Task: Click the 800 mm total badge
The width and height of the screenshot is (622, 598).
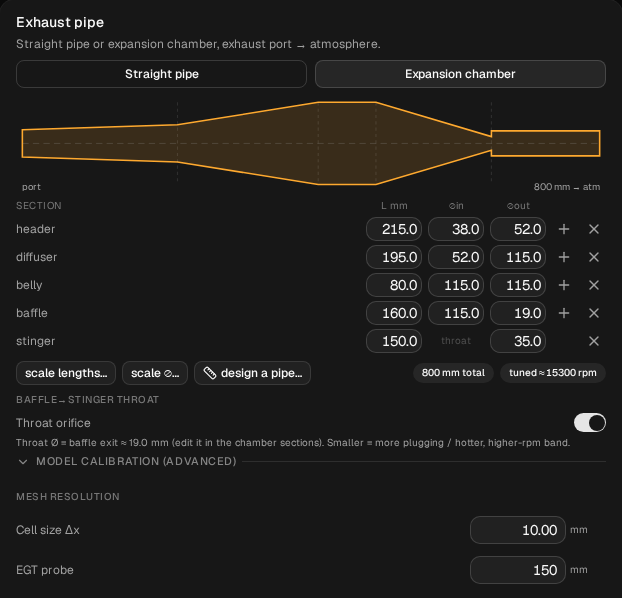Action: (x=453, y=373)
